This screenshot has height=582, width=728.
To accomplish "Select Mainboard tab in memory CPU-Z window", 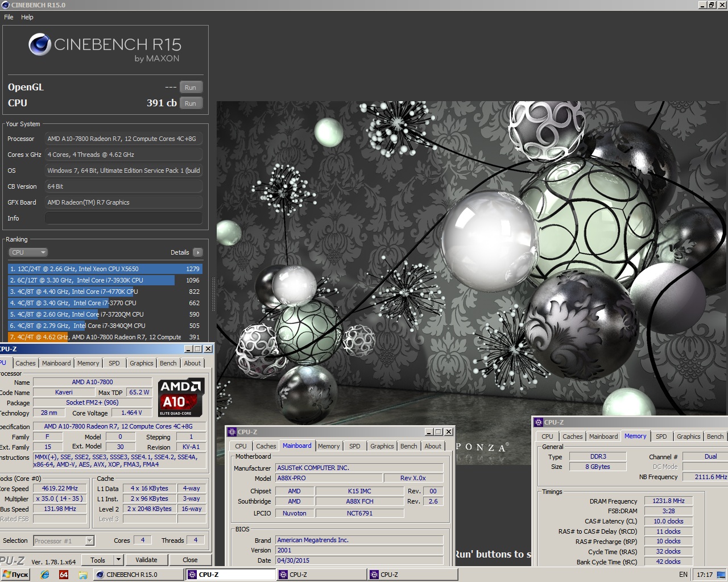I will pos(603,436).
